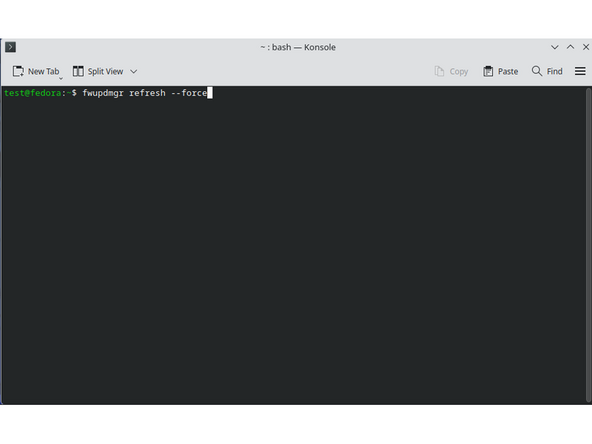Click the 'fwupdmgr refresh --force' command text
592x444 pixels.
click(145, 93)
